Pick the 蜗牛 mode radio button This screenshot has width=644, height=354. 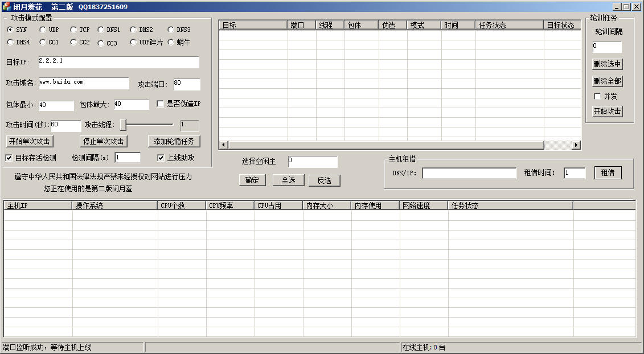[x=171, y=42]
